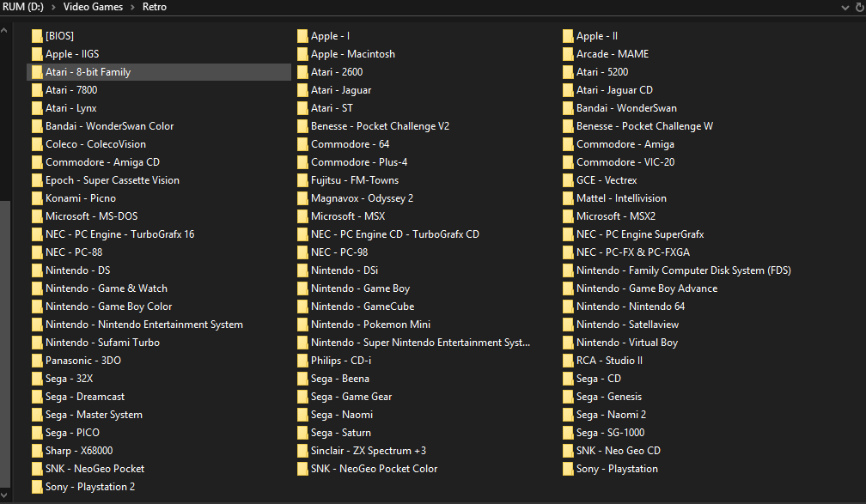Click the Arcade - MAME folder icon
Viewport: 866px width, 504px height.
coord(569,54)
